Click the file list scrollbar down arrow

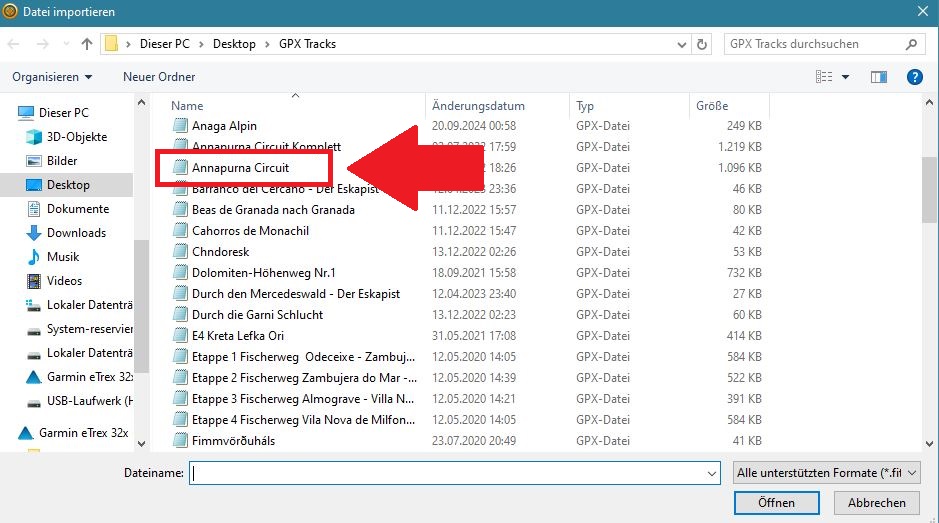[929, 443]
